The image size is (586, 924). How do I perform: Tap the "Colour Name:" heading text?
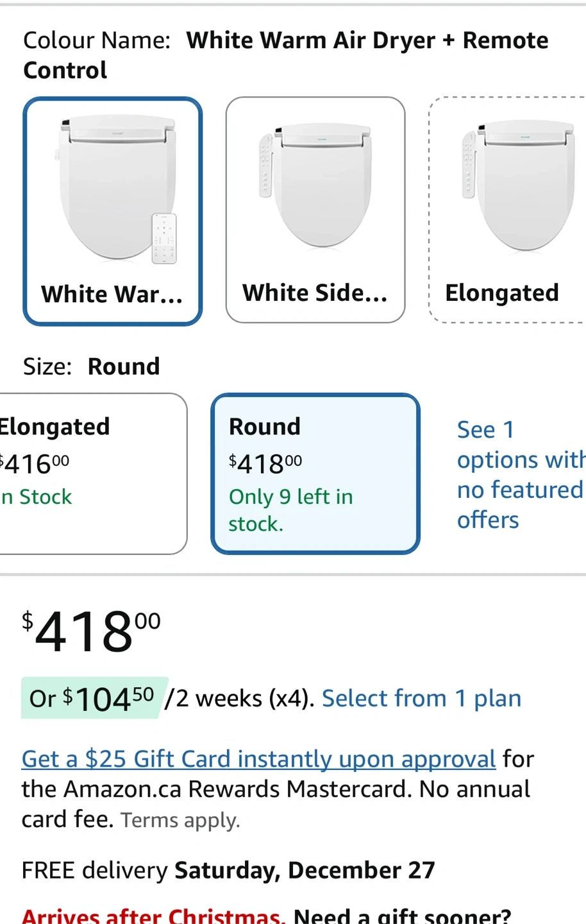pos(97,40)
